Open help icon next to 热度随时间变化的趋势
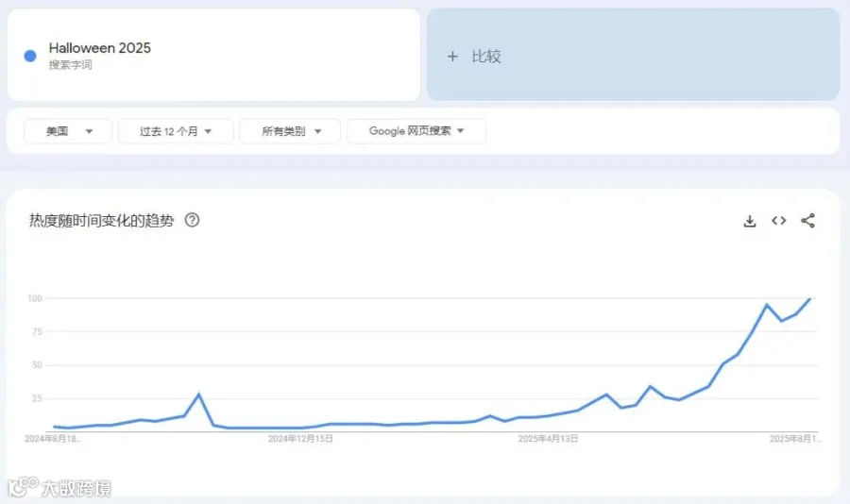 click(192, 220)
